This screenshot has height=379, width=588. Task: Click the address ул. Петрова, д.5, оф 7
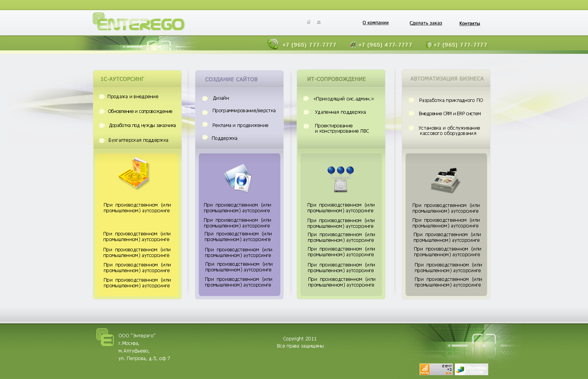(x=144, y=359)
